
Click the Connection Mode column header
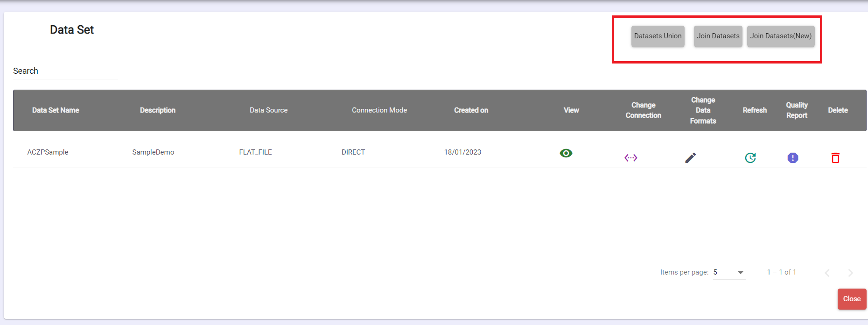tap(379, 110)
